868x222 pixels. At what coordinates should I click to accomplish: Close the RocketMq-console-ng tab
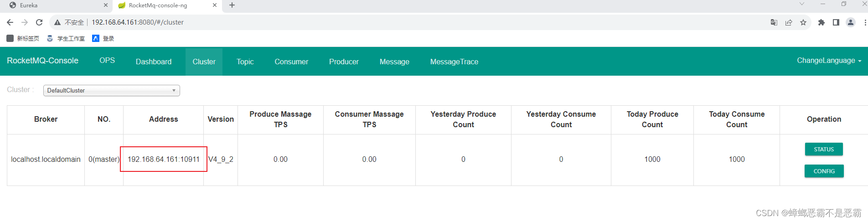[215, 5]
